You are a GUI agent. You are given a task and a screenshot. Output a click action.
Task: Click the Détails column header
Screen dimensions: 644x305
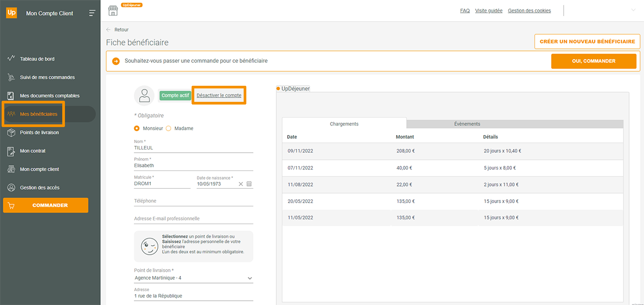491,137
